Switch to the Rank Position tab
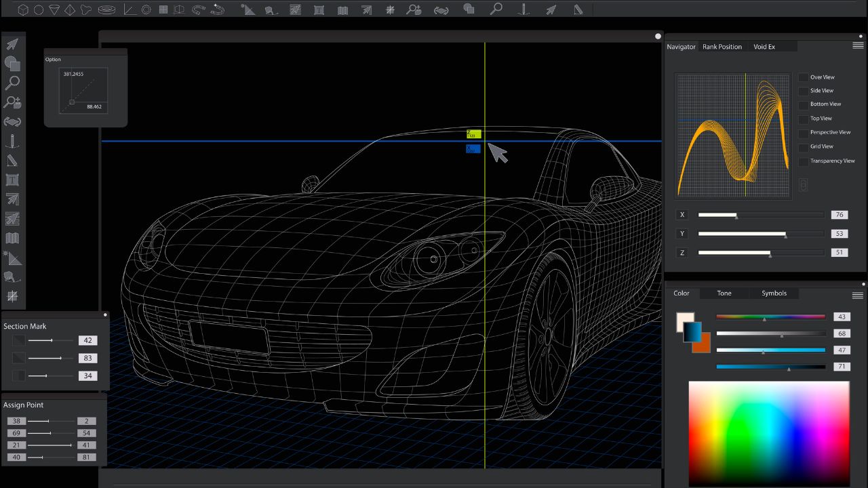The width and height of the screenshot is (868, 488). point(722,47)
